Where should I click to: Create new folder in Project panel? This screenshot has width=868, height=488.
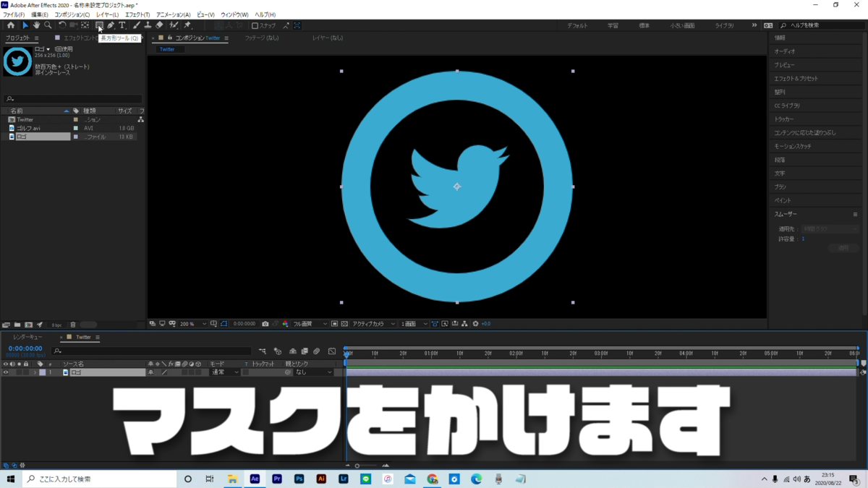17,325
